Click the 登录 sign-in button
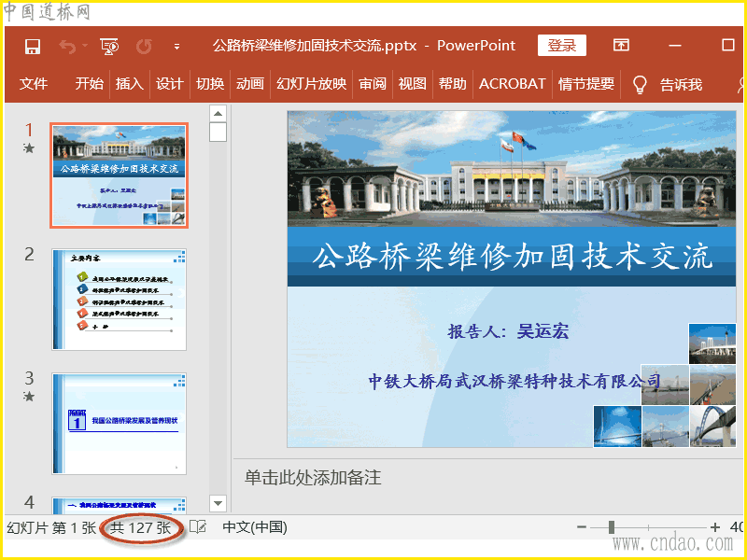747x560 pixels. click(562, 45)
